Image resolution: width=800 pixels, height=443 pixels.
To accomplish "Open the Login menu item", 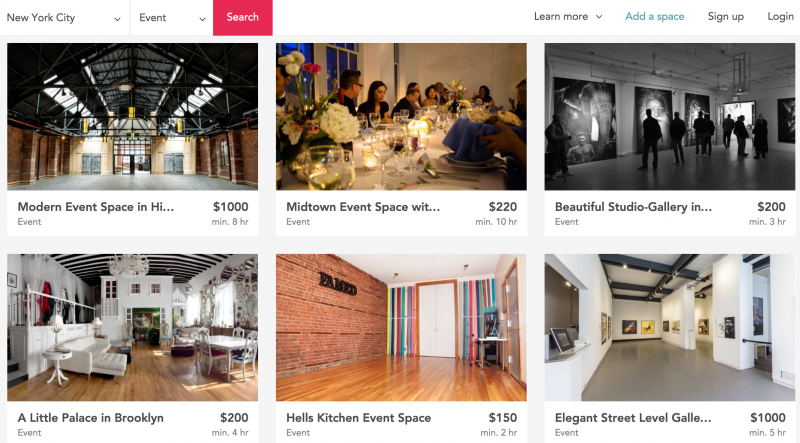I will 781,17.
